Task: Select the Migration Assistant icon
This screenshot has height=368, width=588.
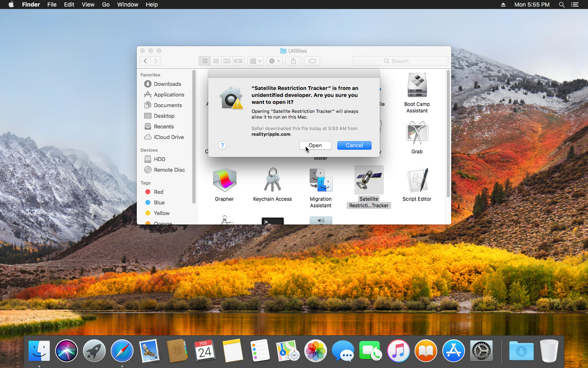Action: pyautogui.click(x=321, y=180)
